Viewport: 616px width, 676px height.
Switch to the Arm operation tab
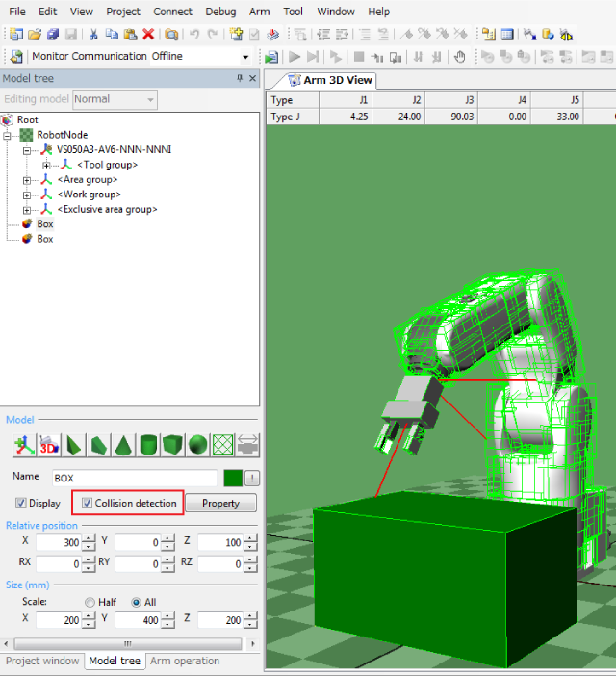click(x=185, y=661)
